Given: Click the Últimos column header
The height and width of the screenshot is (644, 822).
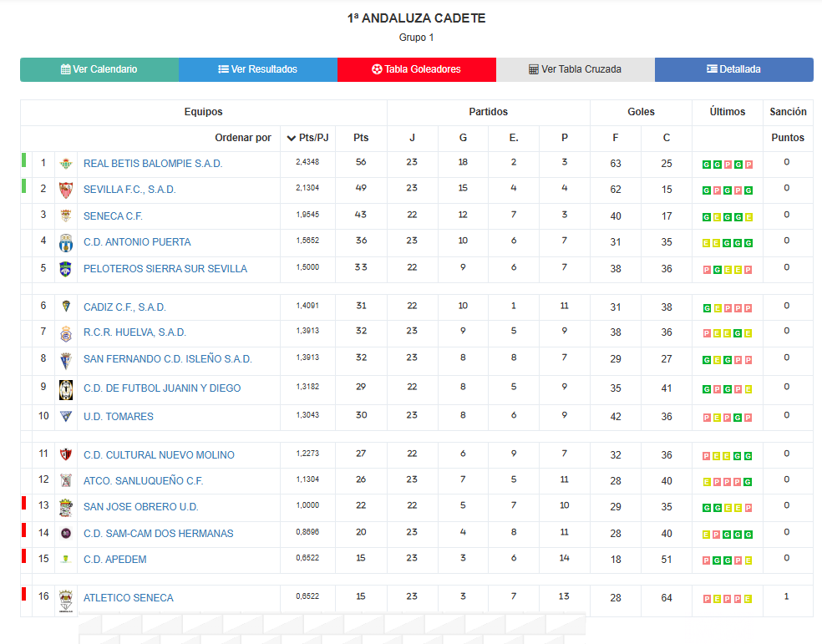Looking at the screenshot, I should [727, 112].
